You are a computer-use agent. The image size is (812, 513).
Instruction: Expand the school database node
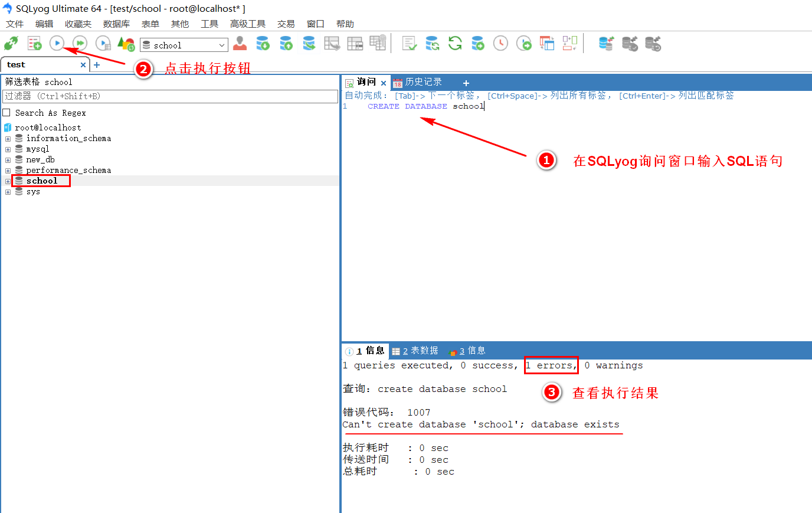(x=8, y=181)
